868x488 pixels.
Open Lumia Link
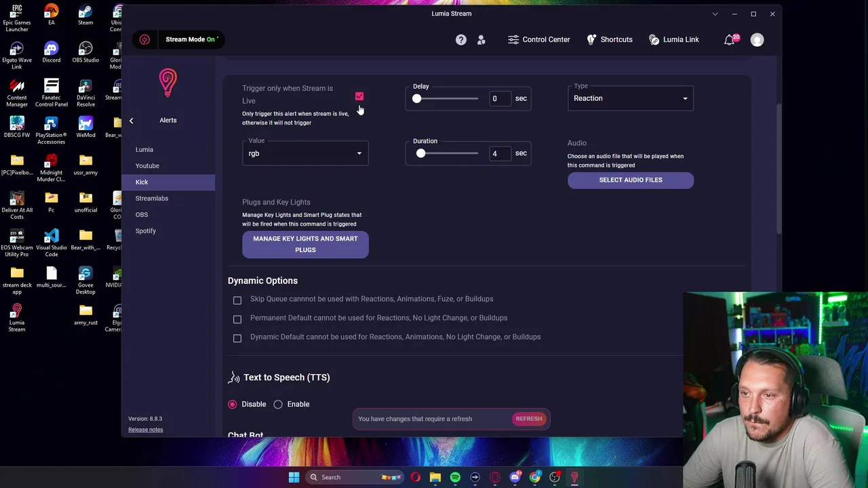pyautogui.click(x=674, y=40)
